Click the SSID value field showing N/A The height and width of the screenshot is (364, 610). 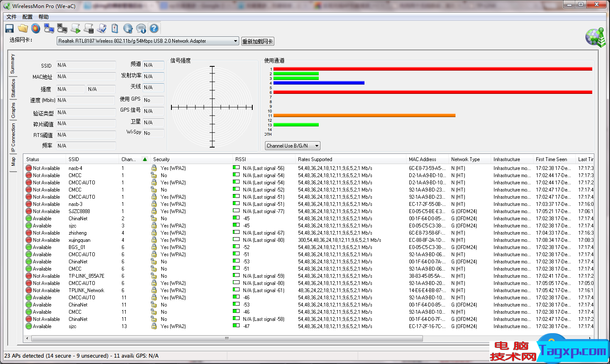pos(86,65)
